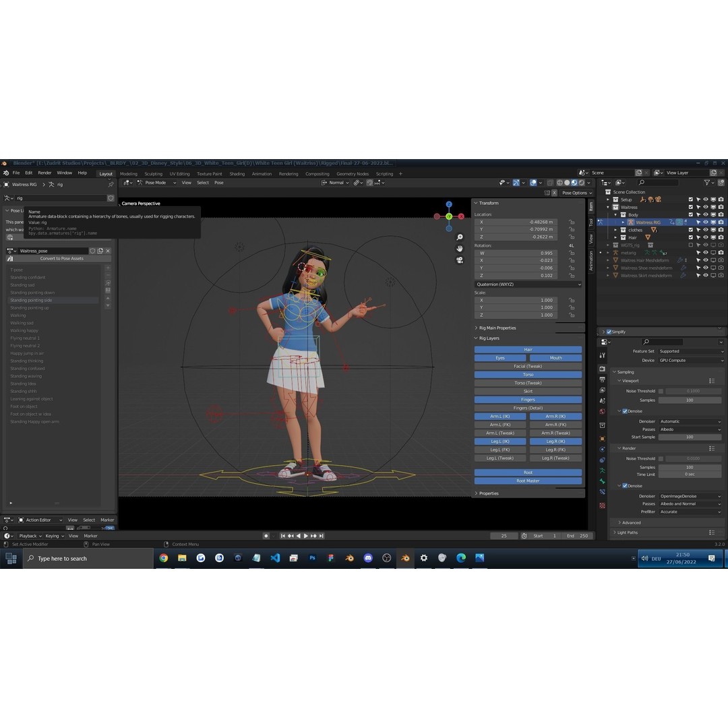
Task: Click the fake user shield beside rig name
Action: coord(111,198)
